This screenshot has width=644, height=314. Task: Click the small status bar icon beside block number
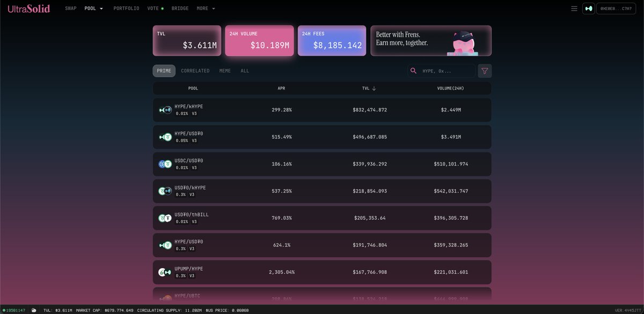click(x=34, y=310)
